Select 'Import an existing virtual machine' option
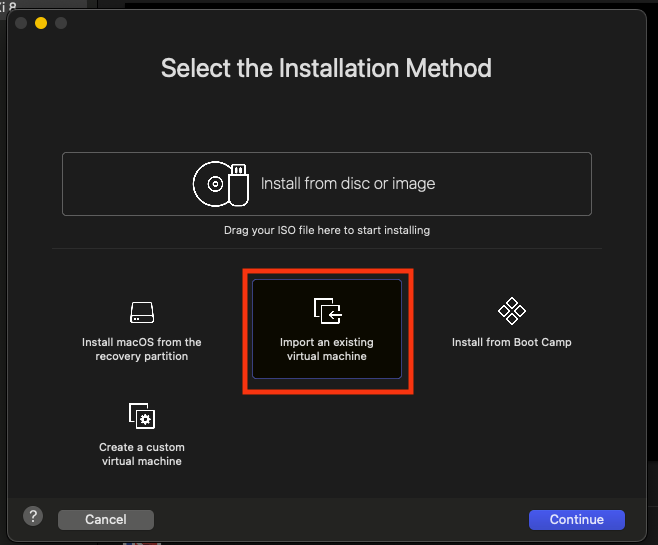658x545 pixels. point(327,349)
